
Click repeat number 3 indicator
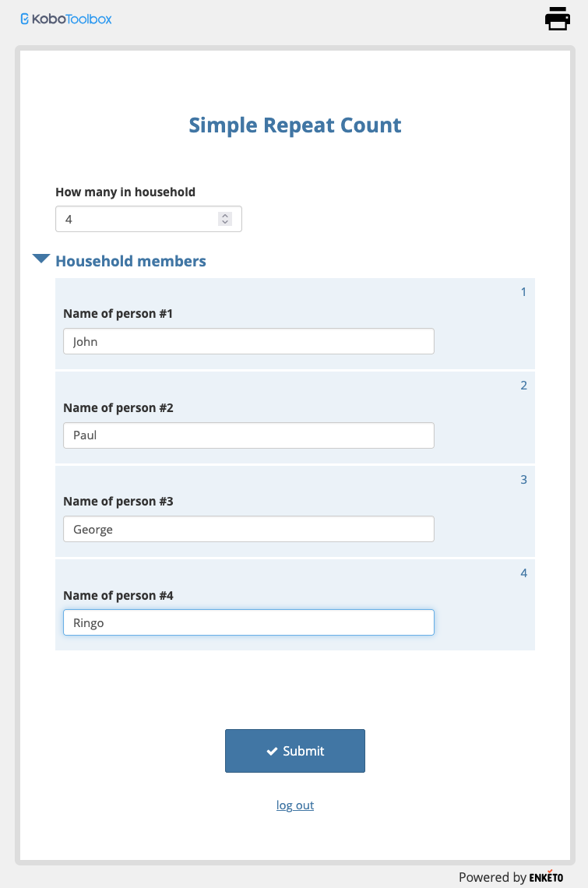523,480
